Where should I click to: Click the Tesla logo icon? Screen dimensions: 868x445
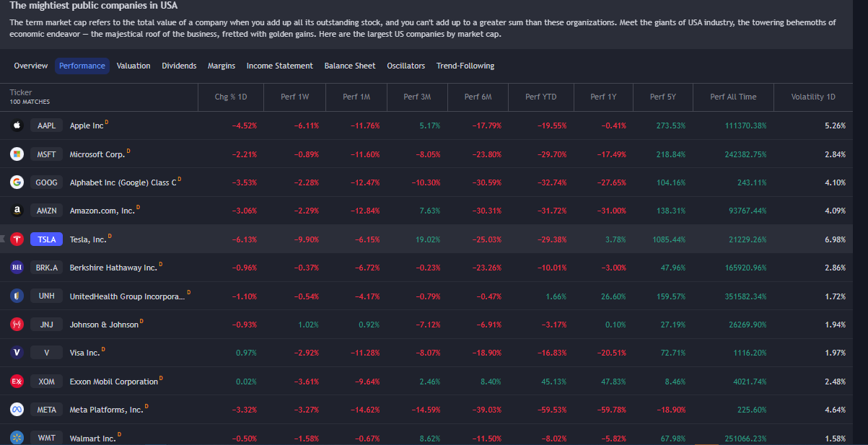17,239
